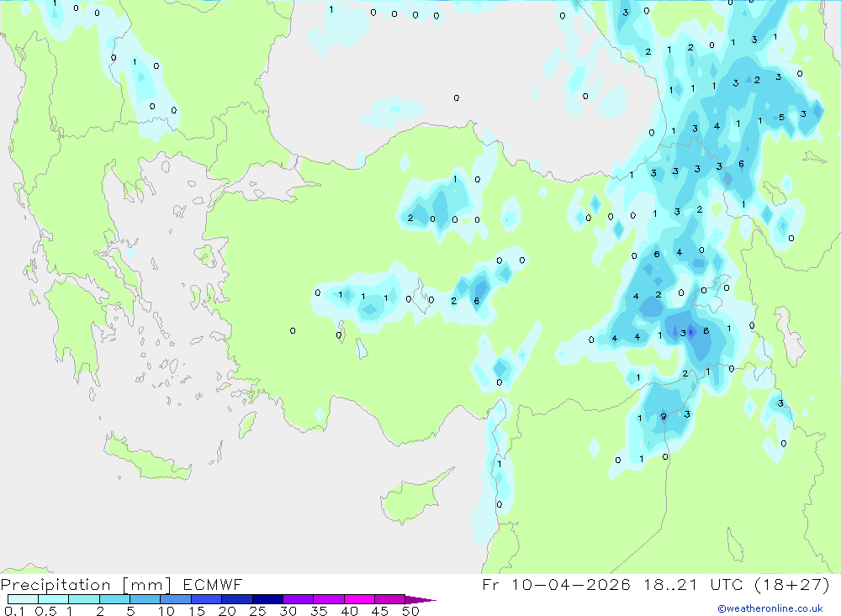Click the '40' legend label
Viewport: 841px width, 616px height.
tap(349, 611)
